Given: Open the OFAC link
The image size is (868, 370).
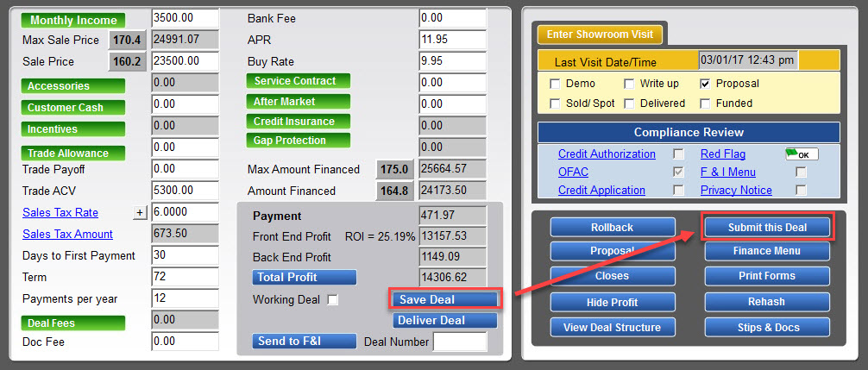Looking at the screenshot, I should tap(574, 172).
